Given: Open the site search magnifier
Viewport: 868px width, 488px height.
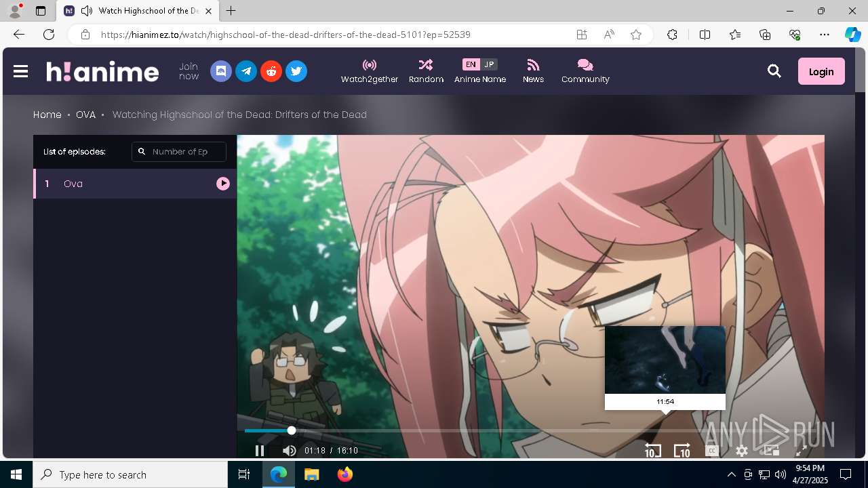Looking at the screenshot, I should tap(774, 71).
